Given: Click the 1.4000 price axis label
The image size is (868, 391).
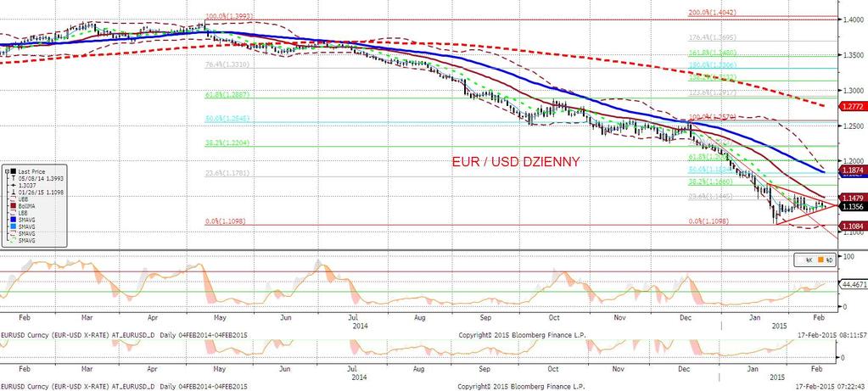Looking at the screenshot, I should pyautogui.click(x=852, y=20).
